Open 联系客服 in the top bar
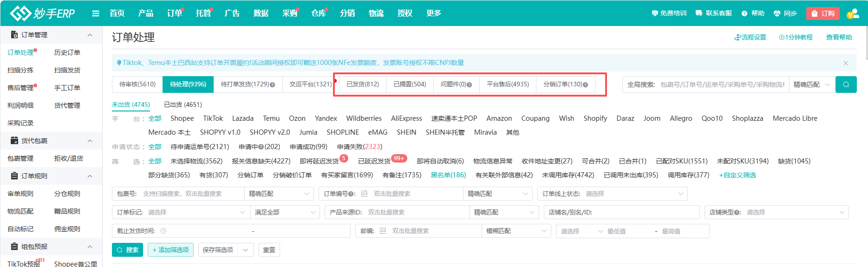 tap(714, 13)
